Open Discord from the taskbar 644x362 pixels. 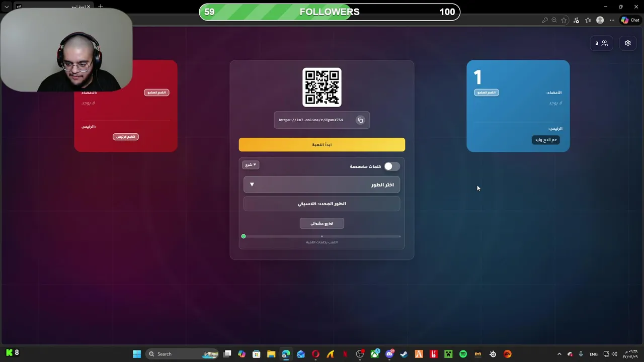pyautogui.click(x=389, y=354)
